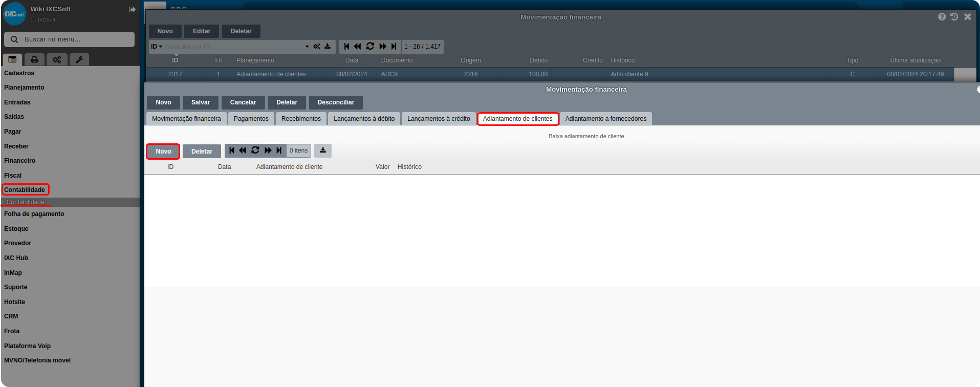Open the bold Contabilidade menu

coord(25,190)
